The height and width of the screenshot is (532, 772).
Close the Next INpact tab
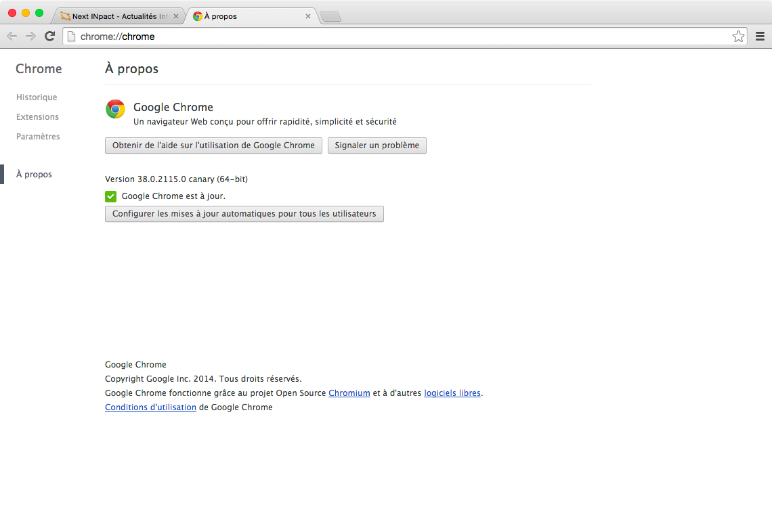(x=176, y=16)
